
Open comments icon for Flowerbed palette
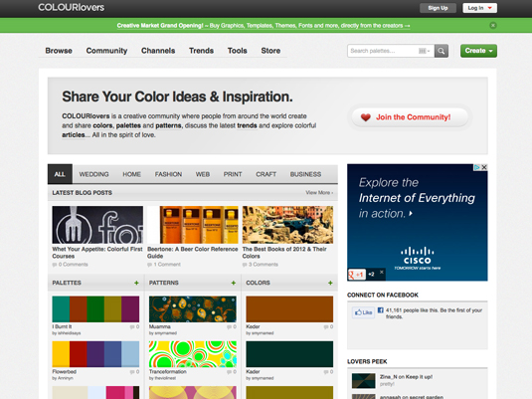point(132,372)
